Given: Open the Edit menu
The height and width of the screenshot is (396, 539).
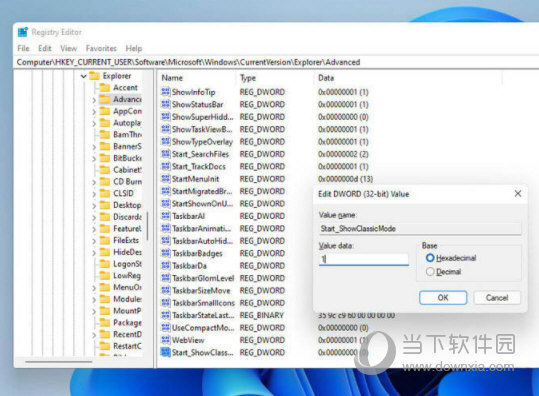Looking at the screenshot, I should [45, 48].
